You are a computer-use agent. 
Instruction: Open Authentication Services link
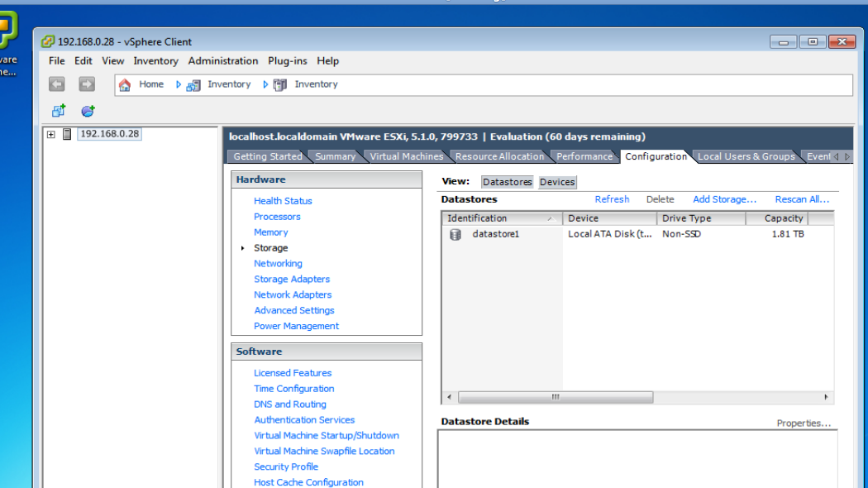(x=304, y=420)
